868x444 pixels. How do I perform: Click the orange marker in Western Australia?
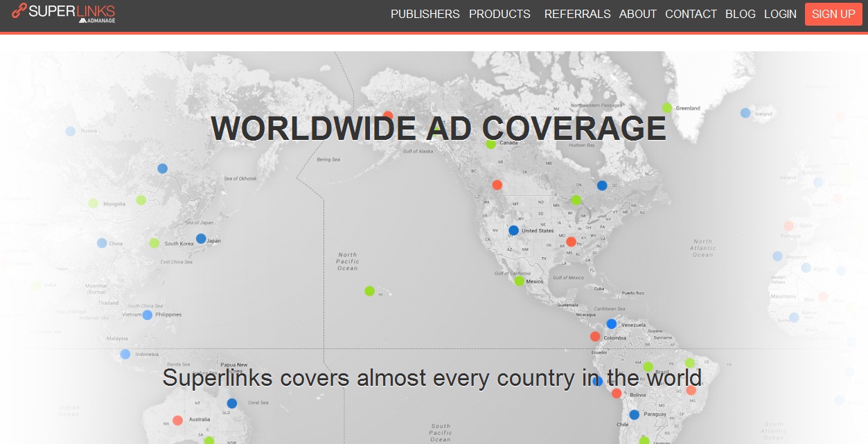click(x=177, y=420)
